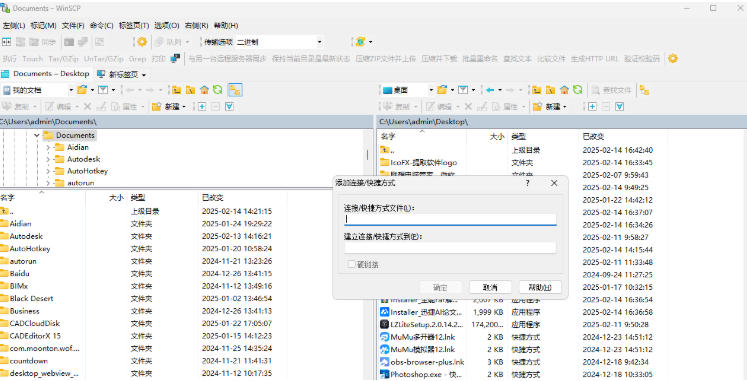
Task: Open the 左侧(L) menu
Action: point(14,25)
